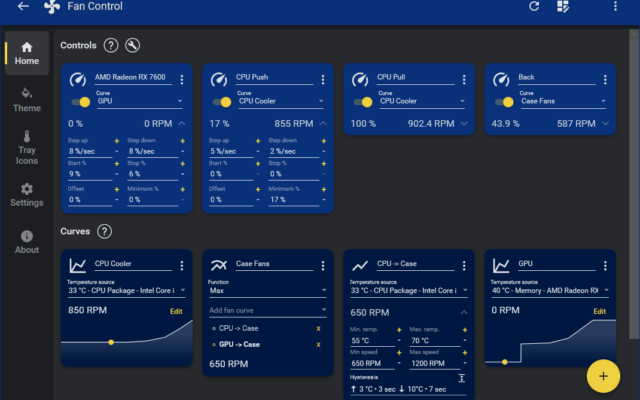Image resolution: width=640 pixels, height=400 pixels.
Task: Click the CPU -> Case linear curve icon
Action: 360,266
